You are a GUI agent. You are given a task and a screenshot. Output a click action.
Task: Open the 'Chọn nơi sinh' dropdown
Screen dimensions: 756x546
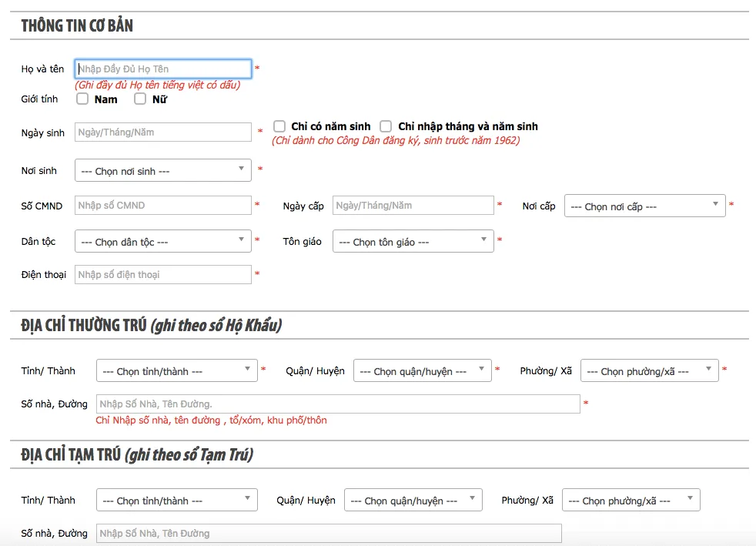point(162,170)
